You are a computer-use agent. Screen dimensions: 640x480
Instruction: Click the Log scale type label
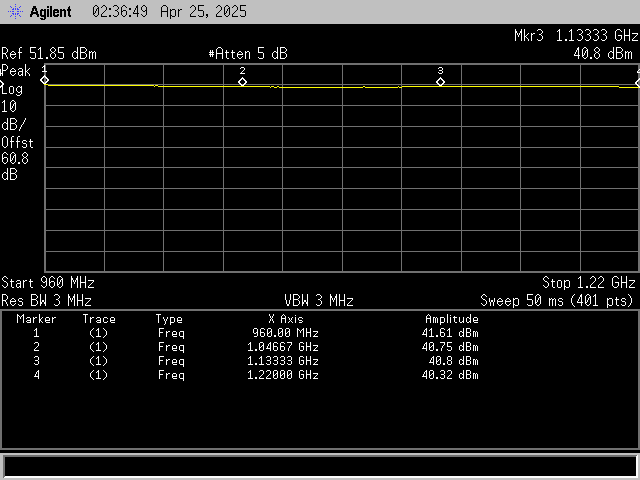pos(12,88)
